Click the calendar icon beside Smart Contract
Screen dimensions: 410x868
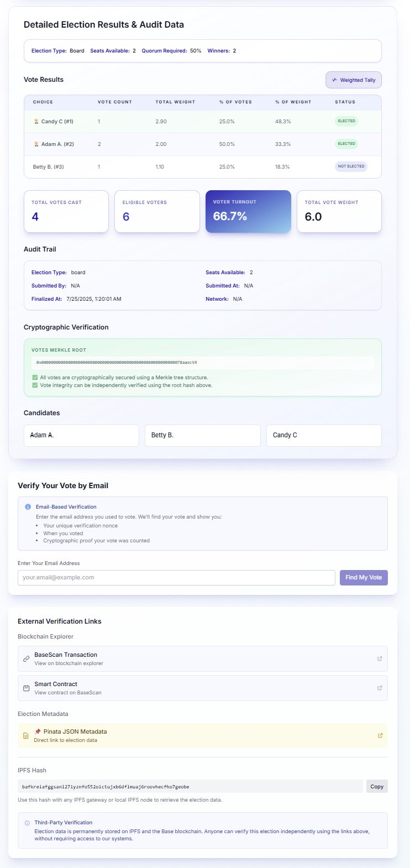pos(26,688)
